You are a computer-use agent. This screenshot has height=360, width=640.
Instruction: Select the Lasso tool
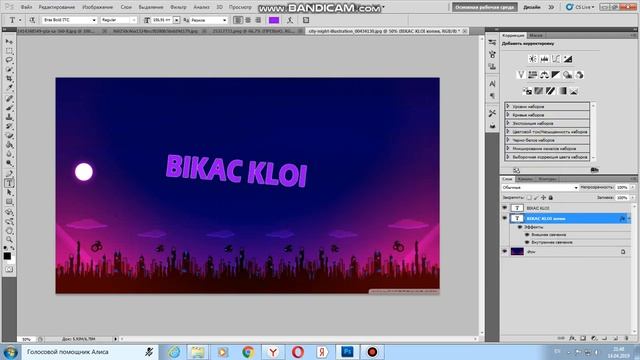pos(9,60)
